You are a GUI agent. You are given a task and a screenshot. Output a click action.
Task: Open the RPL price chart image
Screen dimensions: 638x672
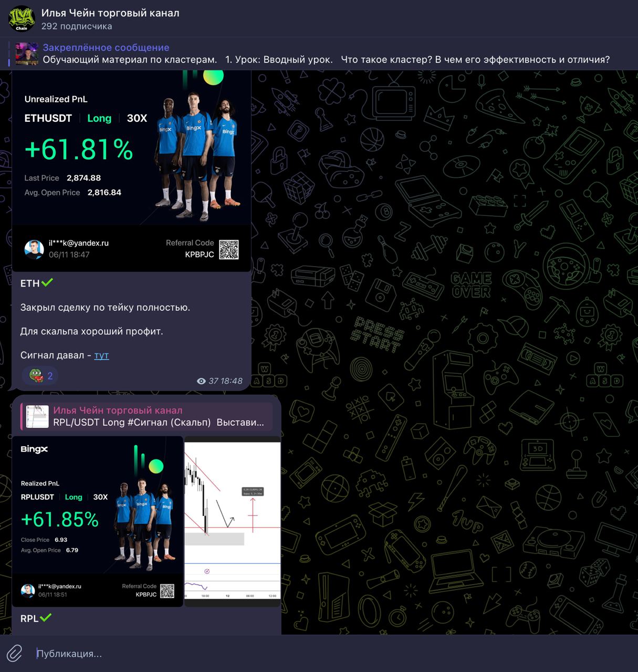233,521
